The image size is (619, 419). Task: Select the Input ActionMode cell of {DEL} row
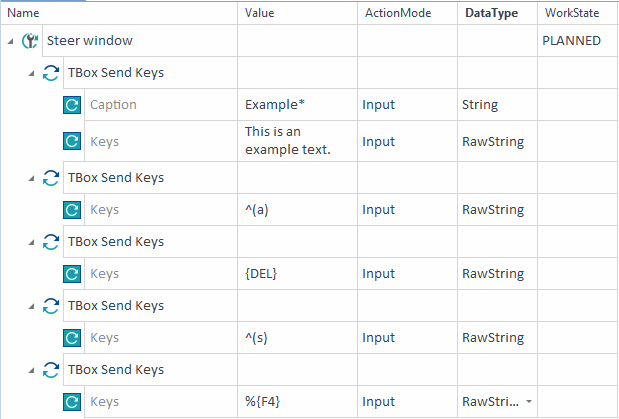coord(379,274)
